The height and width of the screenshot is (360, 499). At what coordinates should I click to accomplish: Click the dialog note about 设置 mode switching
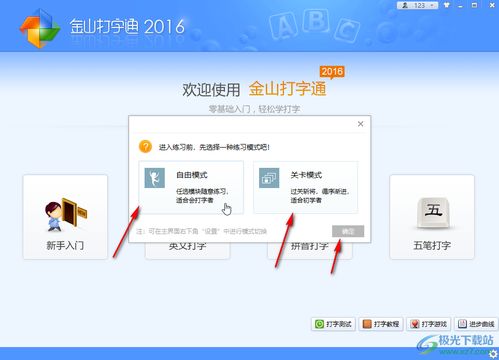(201, 231)
